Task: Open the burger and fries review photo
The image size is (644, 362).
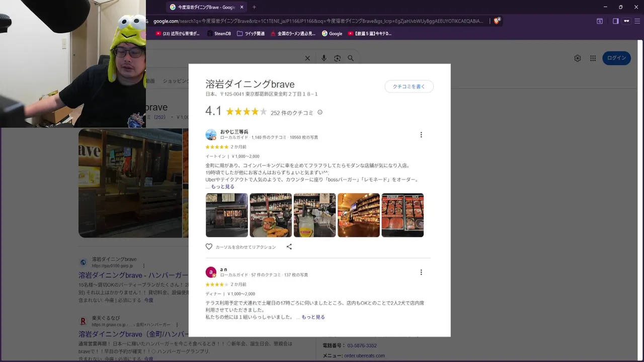Action: point(271,215)
